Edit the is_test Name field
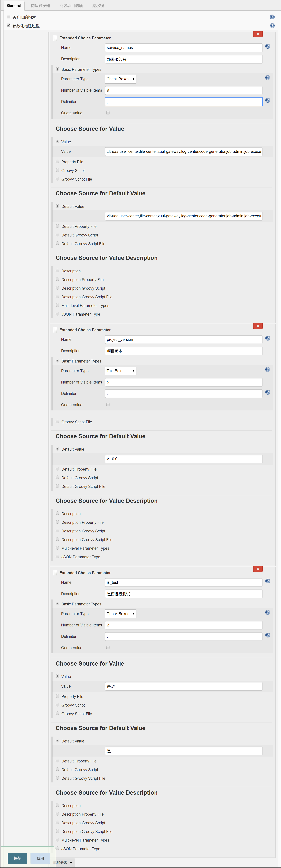The width and height of the screenshot is (281, 868). pyautogui.click(x=183, y=583)
